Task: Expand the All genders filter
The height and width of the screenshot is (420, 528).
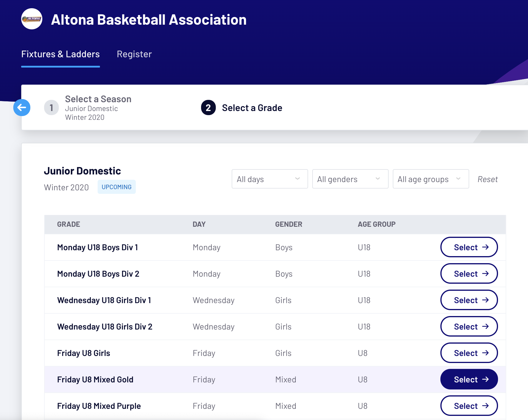Action: (x=350, y=179)
